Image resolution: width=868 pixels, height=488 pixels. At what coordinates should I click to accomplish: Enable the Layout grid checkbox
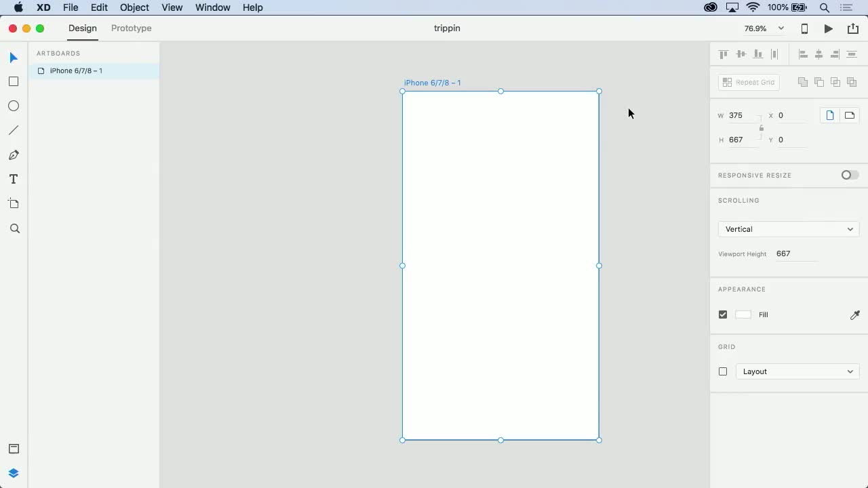pos(722,371)
